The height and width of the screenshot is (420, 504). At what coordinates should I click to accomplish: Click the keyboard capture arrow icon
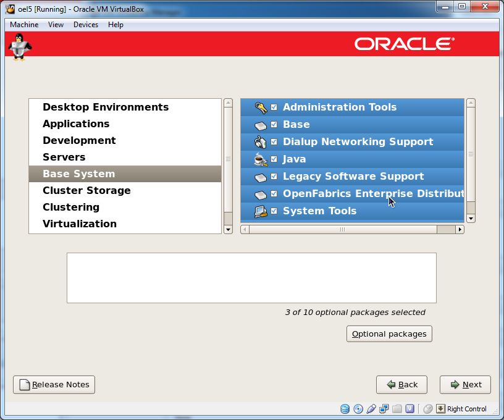(440, 409)
